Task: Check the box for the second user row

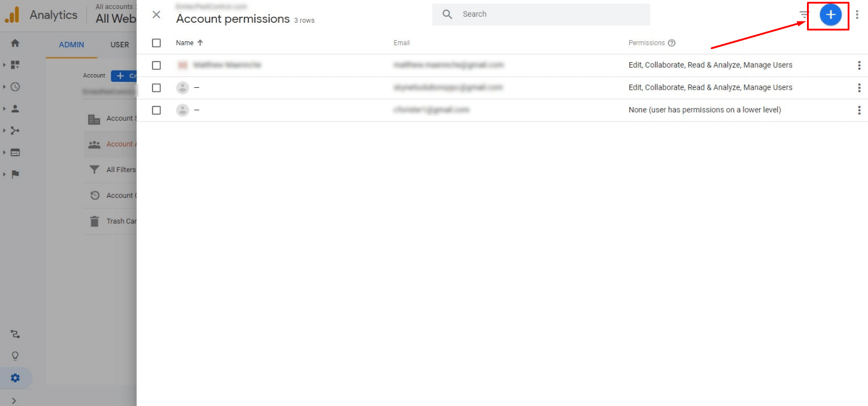Action: click(156, 88)
